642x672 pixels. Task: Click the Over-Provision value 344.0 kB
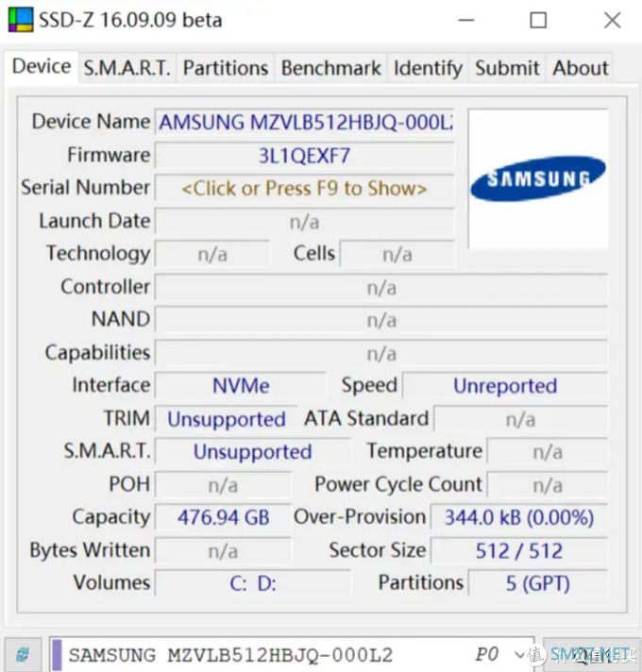tap(518, 517)
